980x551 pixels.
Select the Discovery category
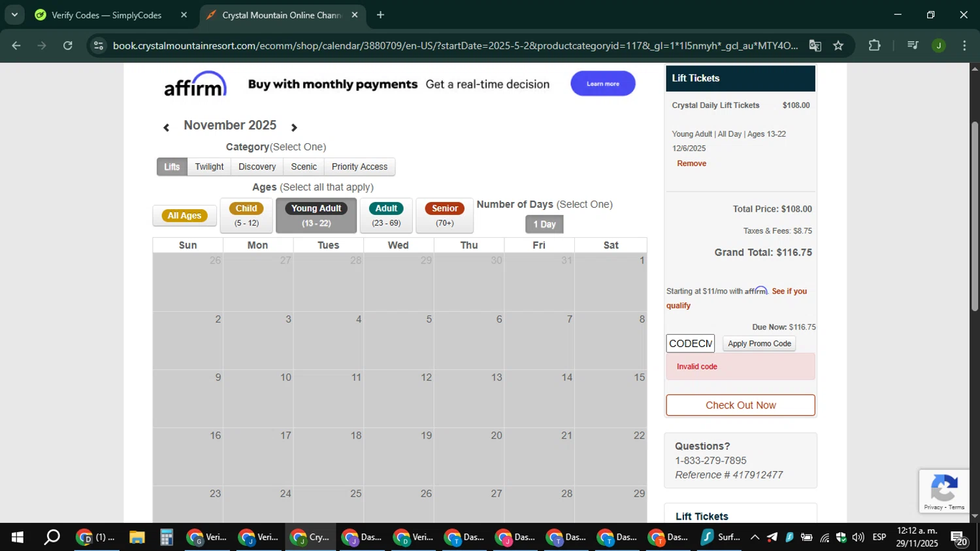pyautogui.click(x=257, y=167)
